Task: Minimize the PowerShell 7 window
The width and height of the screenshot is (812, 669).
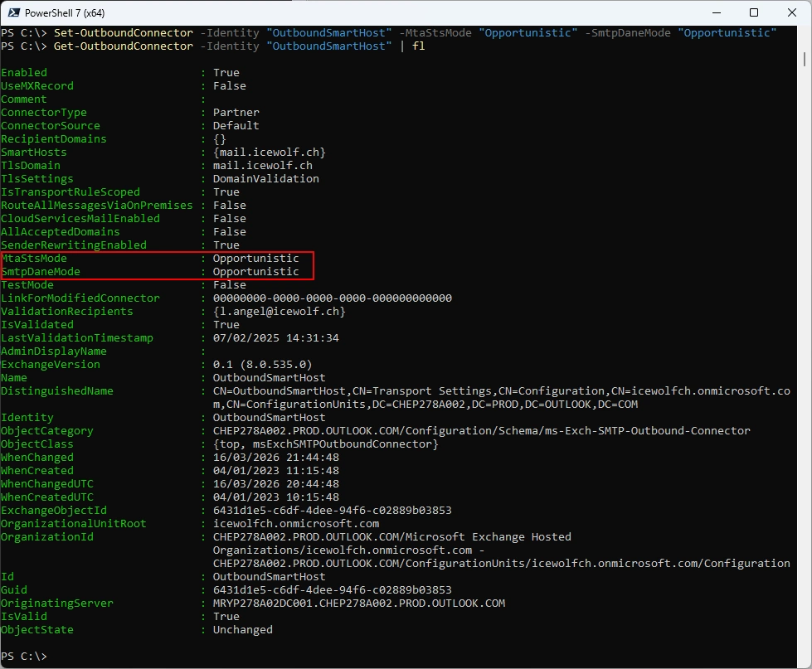Action: [x=715, y=12]
